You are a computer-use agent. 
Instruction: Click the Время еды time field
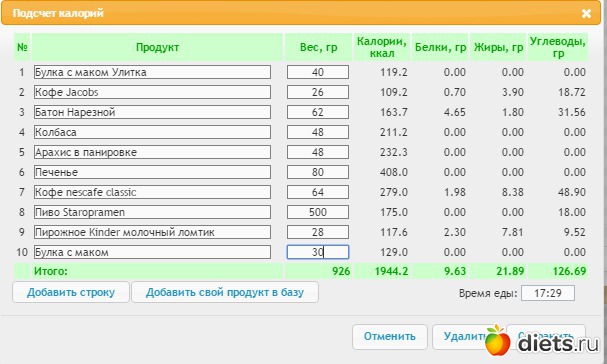tap(548, 293)
